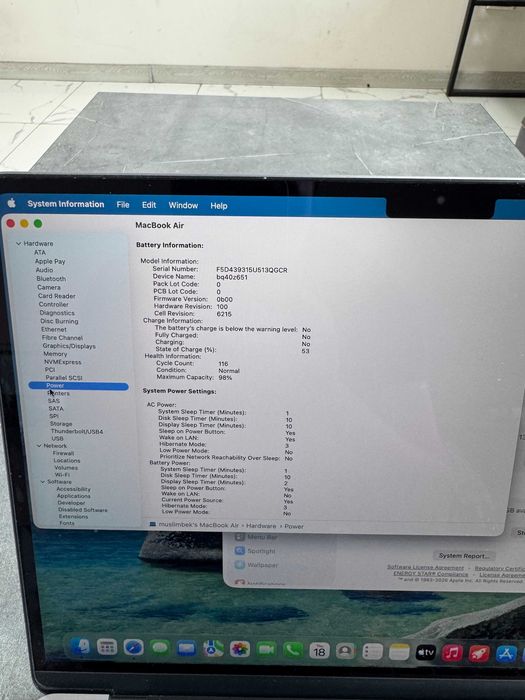Open the Window menu
Viewport: 525px width, 700px height.
click(x=183, y=205)
